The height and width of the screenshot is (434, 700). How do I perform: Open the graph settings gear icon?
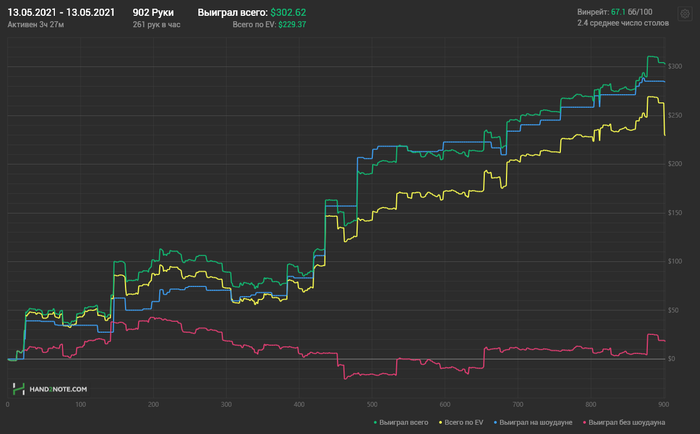click(684, 14)
